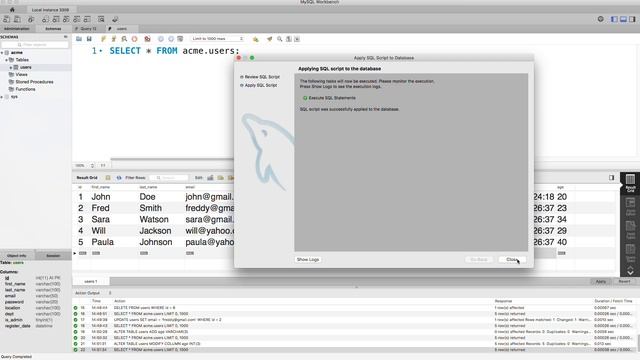Toggle the left sidebar panel visibility
The width and height of the screenshot is (640, 360).
coord(614,19)
